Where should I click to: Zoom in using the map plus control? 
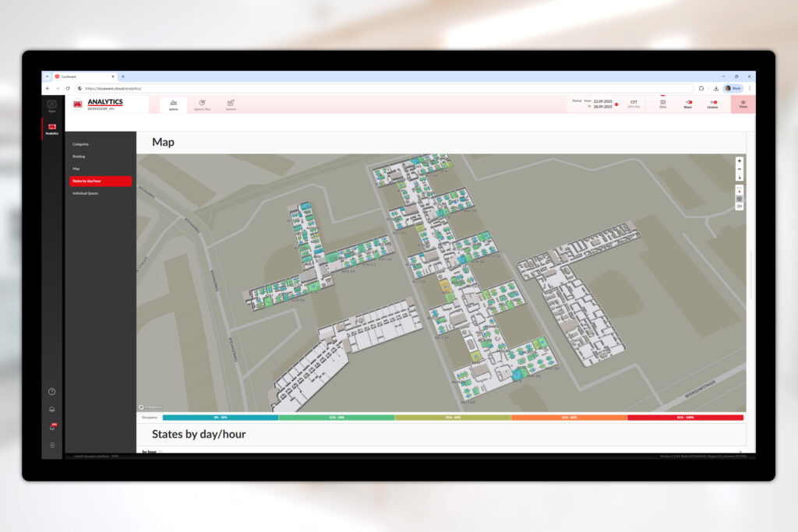click(739, 161)
